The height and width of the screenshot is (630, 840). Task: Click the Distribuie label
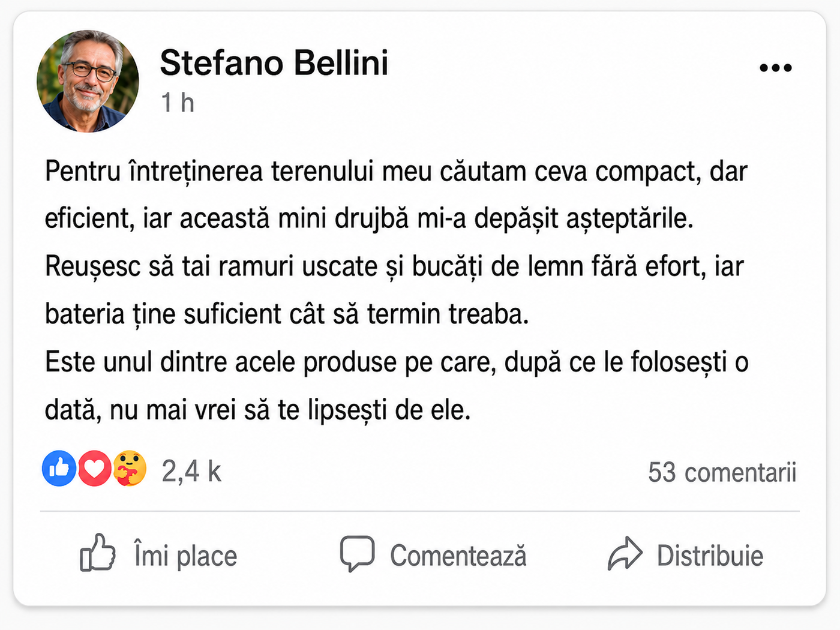point(710,556)
